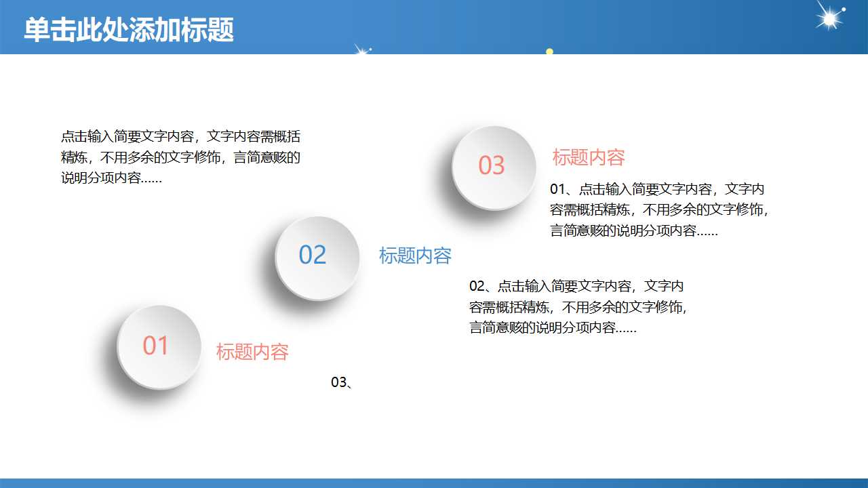This screenshot has height=488, width=868.
Task: Select the circle numbered 01
Action: (157, 346)
